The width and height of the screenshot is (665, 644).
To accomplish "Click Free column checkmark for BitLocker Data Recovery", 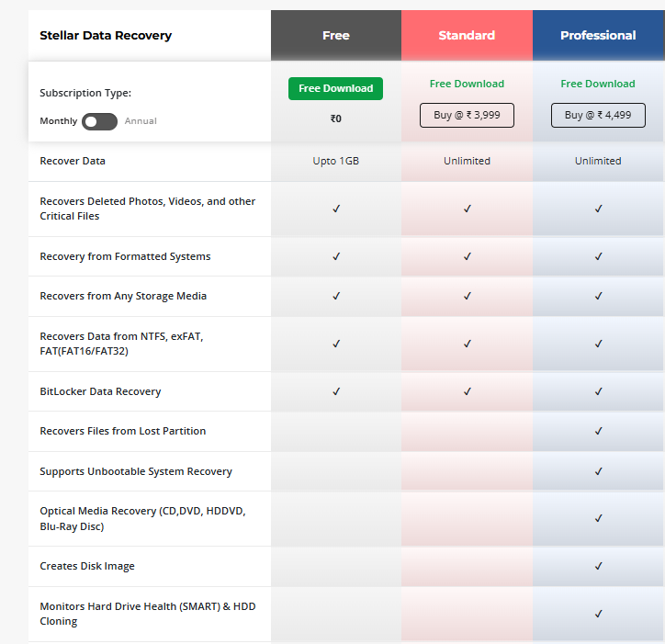I will click(x=336, y=391).
